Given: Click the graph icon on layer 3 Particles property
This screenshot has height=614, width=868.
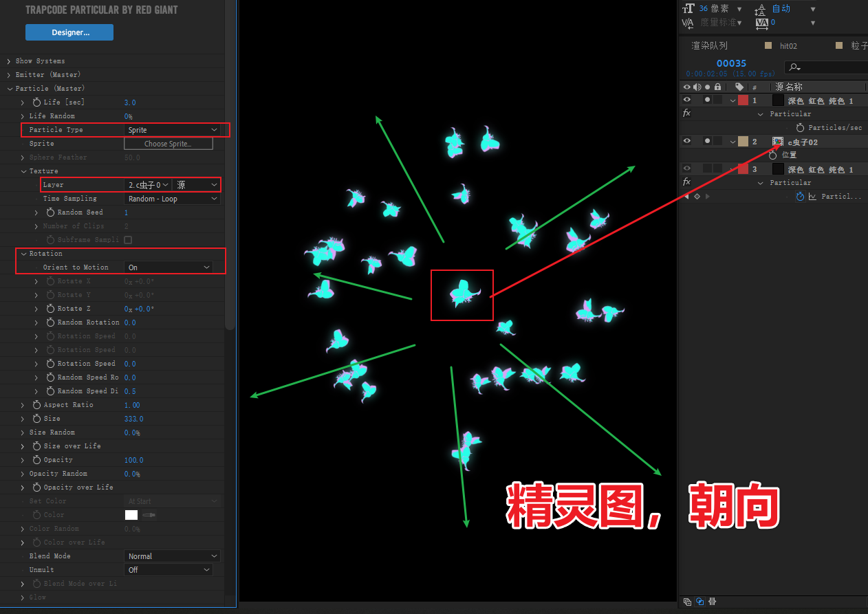Looking at the screenshot, I should 812,197.
